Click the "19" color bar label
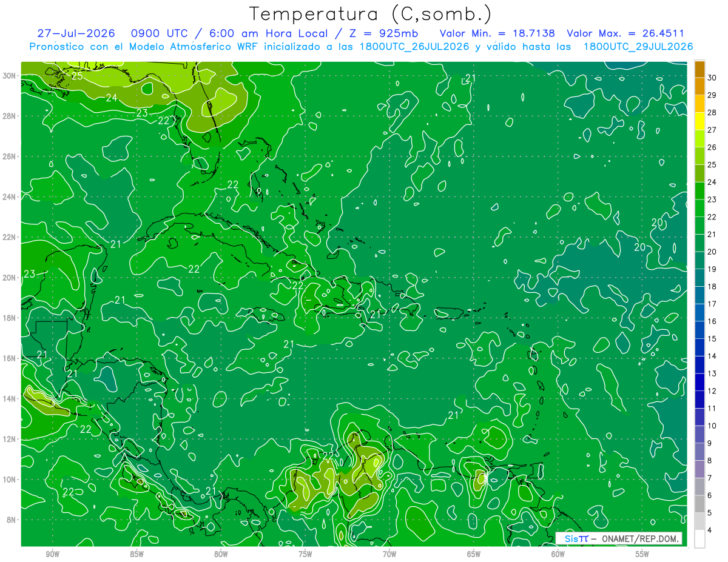Viewport: 728px width, 562px height. coord(712,269)
